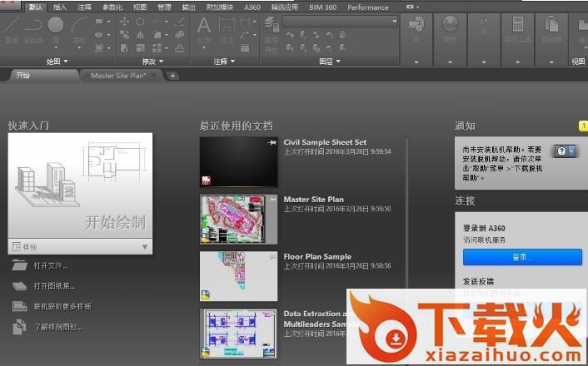Pin the Civil Sample Sheet Set document
Viewport: 588px width, 366px height.
coord(272,144)
